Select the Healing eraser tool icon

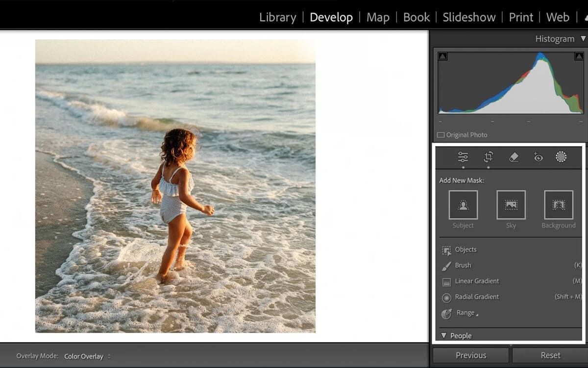coord(514,157)
